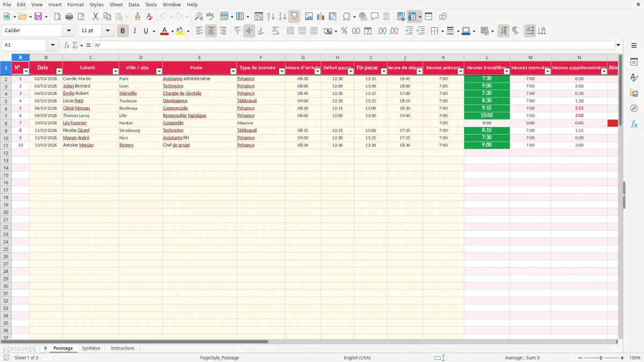The width and height of the screenshot is (644, 362).
Task: Insert special character Omega icon
Action: tap(346, 17)
